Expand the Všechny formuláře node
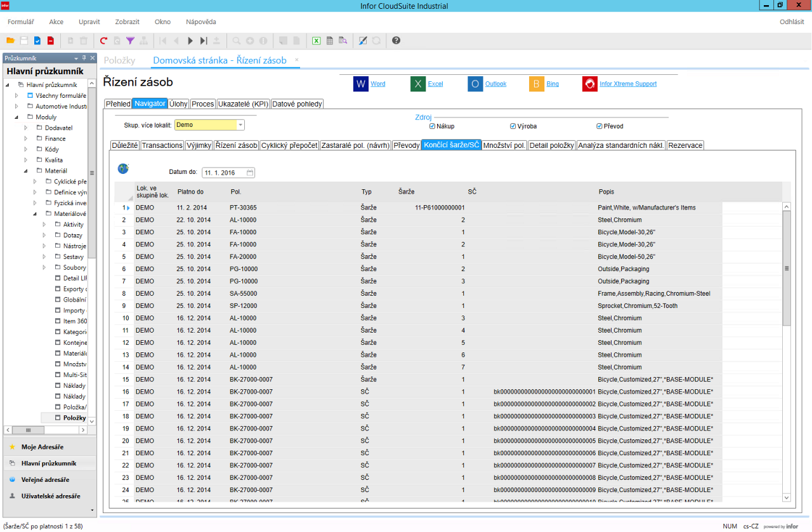812x532 pixels. [17, 95]
